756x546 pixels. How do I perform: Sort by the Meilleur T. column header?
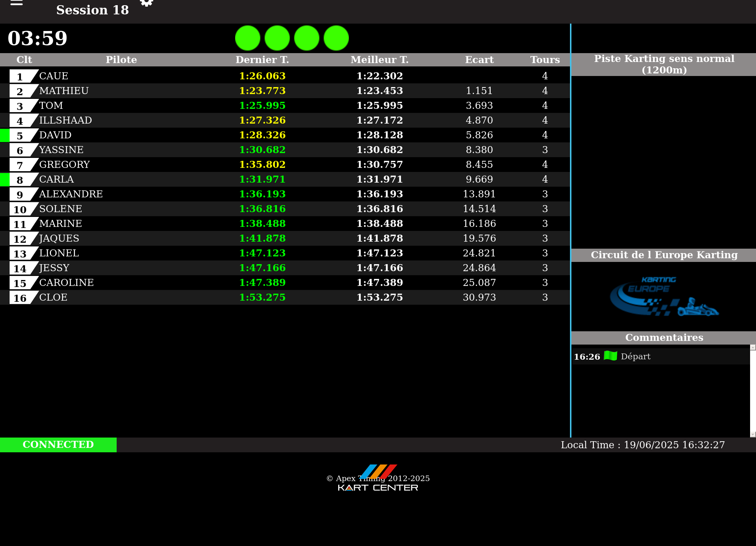[379, 60]
